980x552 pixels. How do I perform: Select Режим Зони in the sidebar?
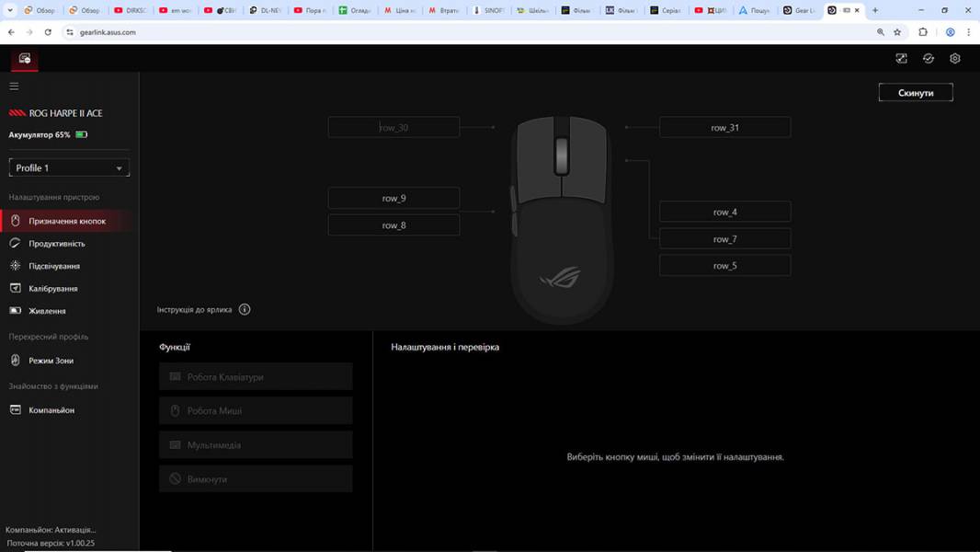(x=51, y=361)
